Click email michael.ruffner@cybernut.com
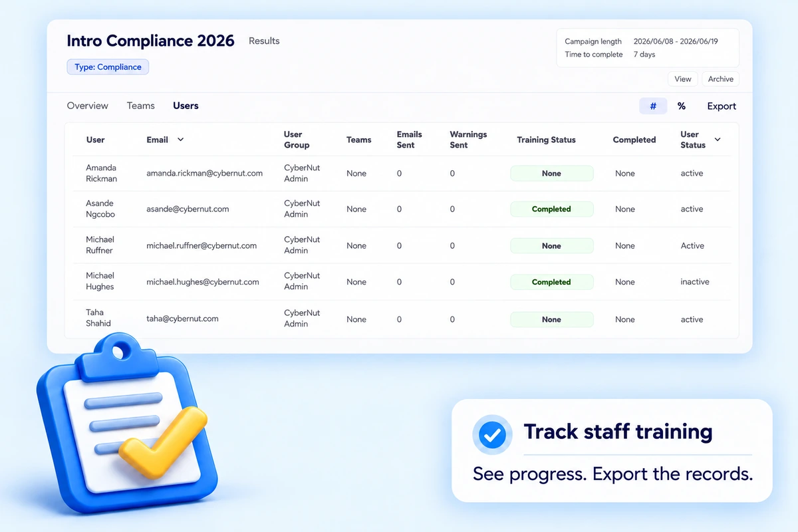Viewport: 798px width, 532px height. click(x=201, y=245)
